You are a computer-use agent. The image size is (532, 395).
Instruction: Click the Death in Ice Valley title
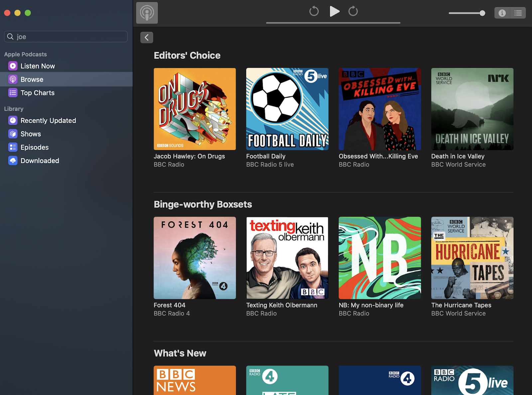(x=458, y=156)
